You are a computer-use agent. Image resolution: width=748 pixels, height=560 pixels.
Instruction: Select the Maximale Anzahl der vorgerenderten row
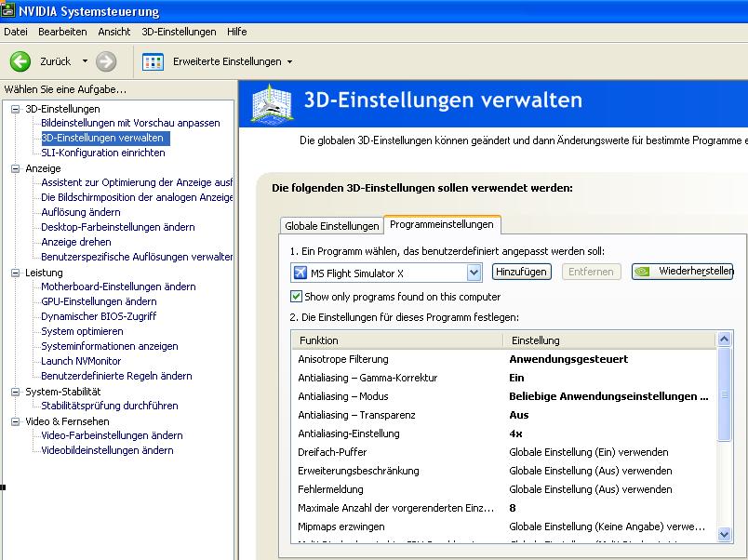coord(503,508)
